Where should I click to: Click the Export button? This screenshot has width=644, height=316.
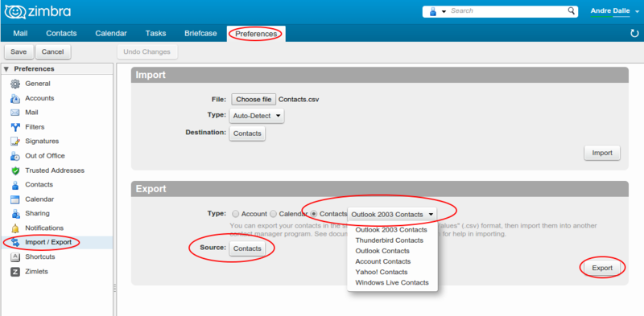[602, 268]
